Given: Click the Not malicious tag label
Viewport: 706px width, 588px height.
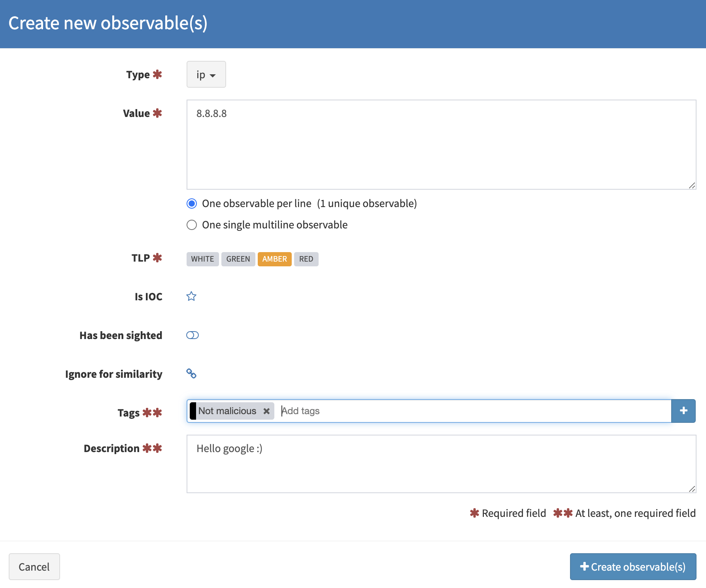Looking at the screenshot, I should tap(227, 411).
